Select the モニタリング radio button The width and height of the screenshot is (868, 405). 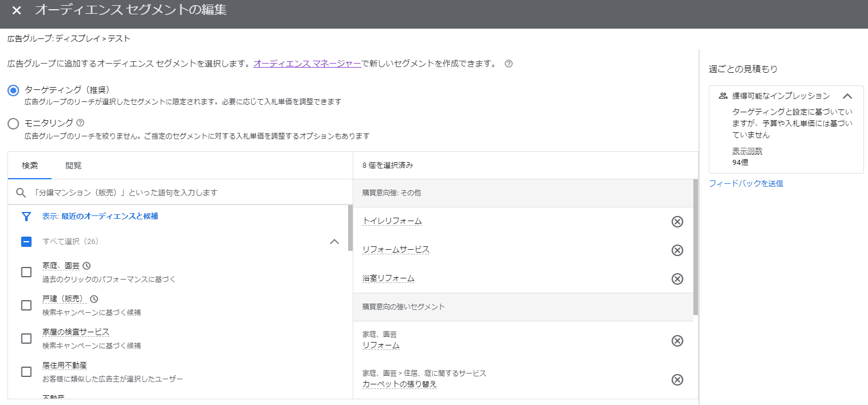13,123
